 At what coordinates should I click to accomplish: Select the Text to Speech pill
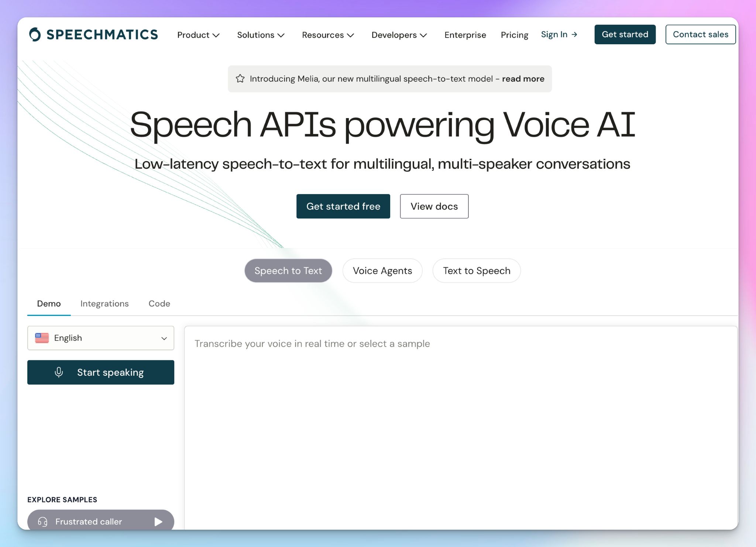tap(477, 271)
